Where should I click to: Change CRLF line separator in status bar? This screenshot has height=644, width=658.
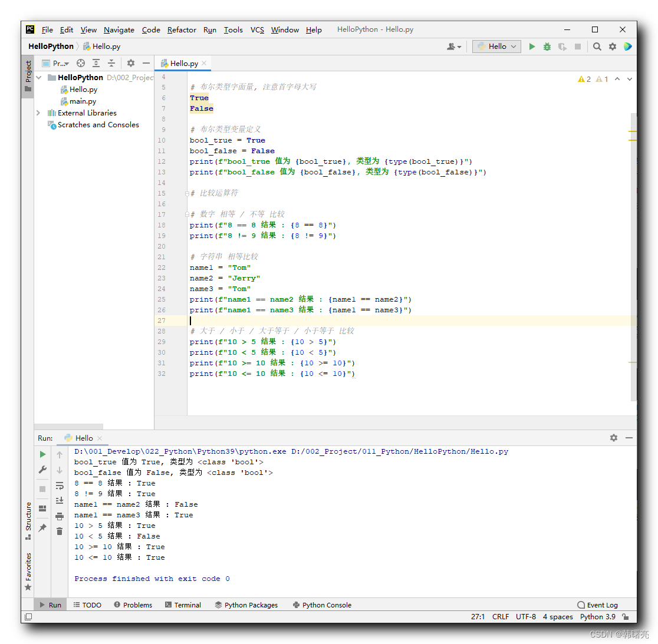coord(500,617)
